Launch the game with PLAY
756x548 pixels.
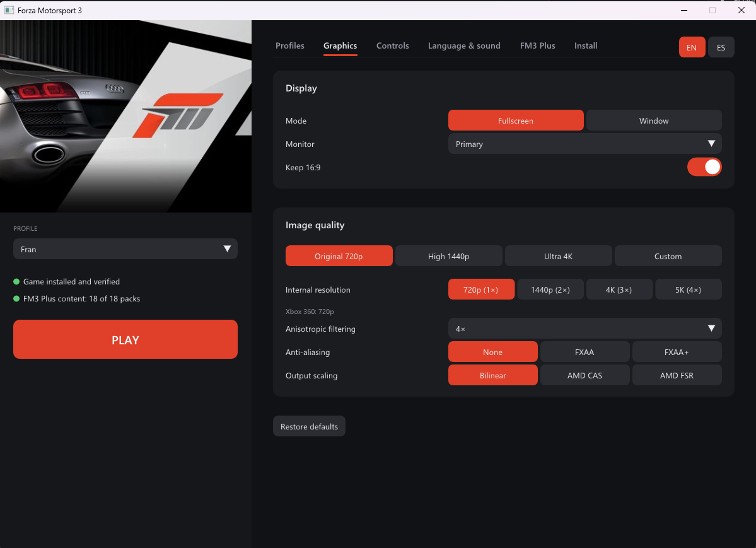pos(125,339)
